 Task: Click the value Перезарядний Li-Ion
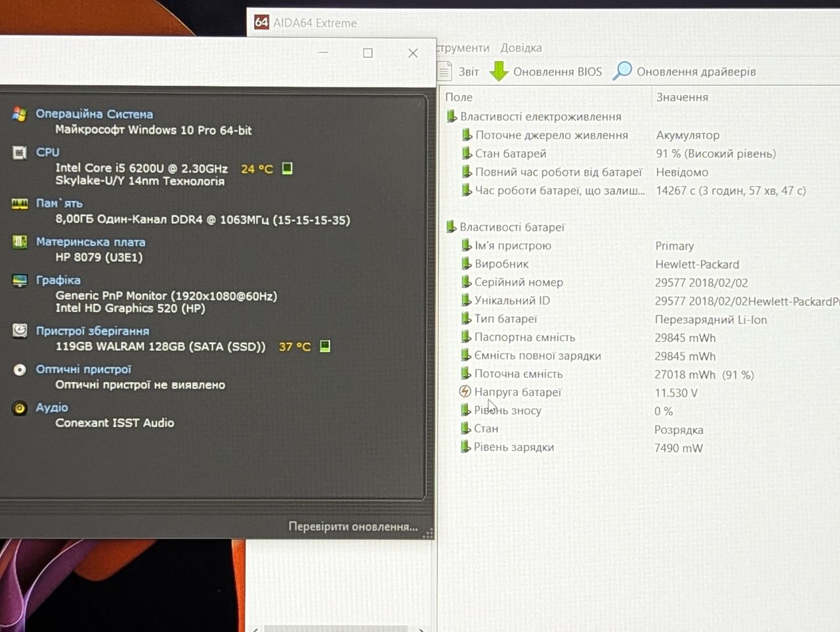[x=711, y=320]
